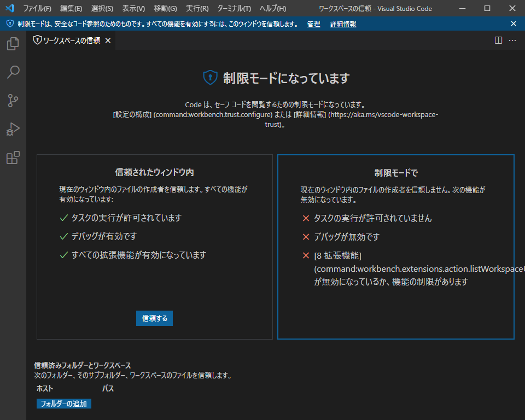This screenshot has width=525, height=420.
Task: Click the red X beside タスクの実行が許可されていません
Action: pos(306,218)
